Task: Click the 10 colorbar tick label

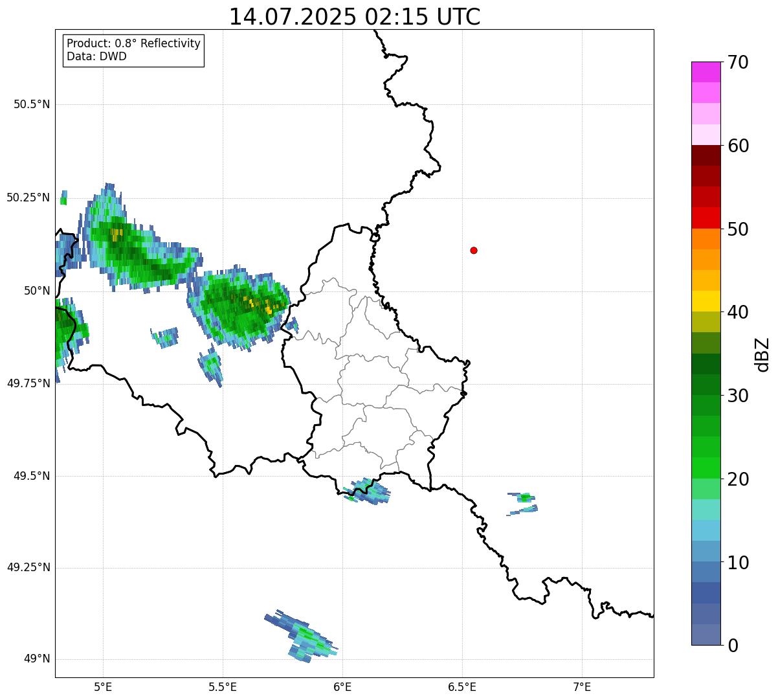Action: click(x=738, y=563)
